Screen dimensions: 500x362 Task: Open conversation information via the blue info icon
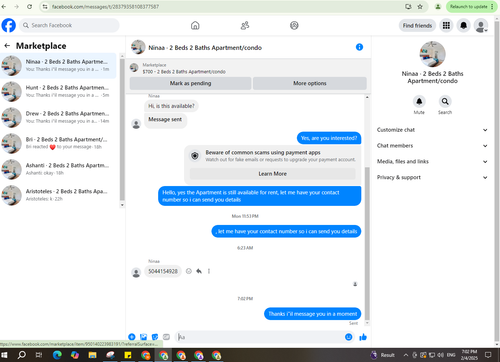359,47
